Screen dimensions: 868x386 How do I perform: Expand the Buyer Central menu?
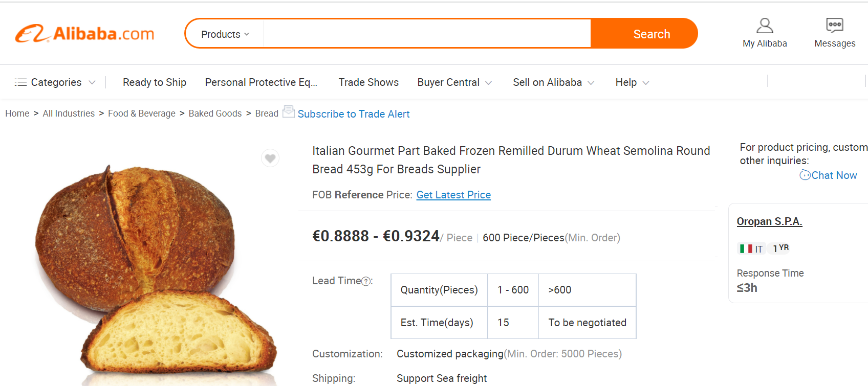(x=454, y=82)
